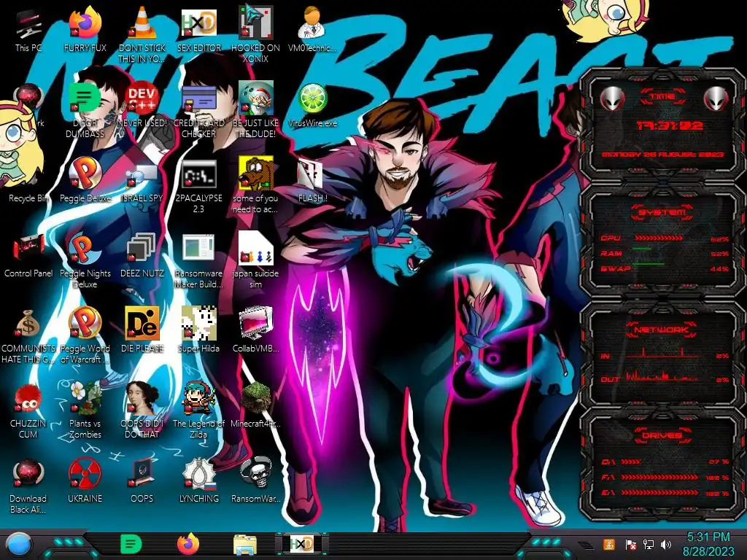Open the This PC desktop icon
The height and width of the screenshot is (560, 747).
click(x=28, y=31)
